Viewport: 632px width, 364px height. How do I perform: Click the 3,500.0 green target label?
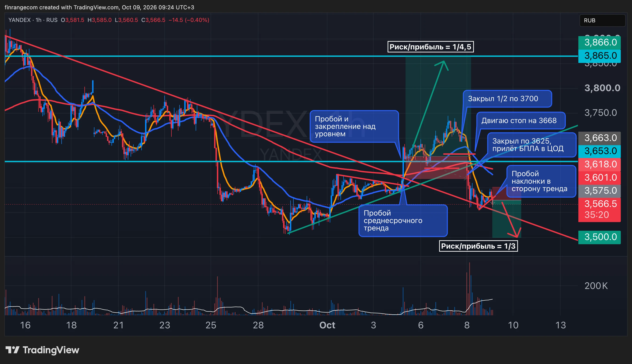tap(600, 237)
